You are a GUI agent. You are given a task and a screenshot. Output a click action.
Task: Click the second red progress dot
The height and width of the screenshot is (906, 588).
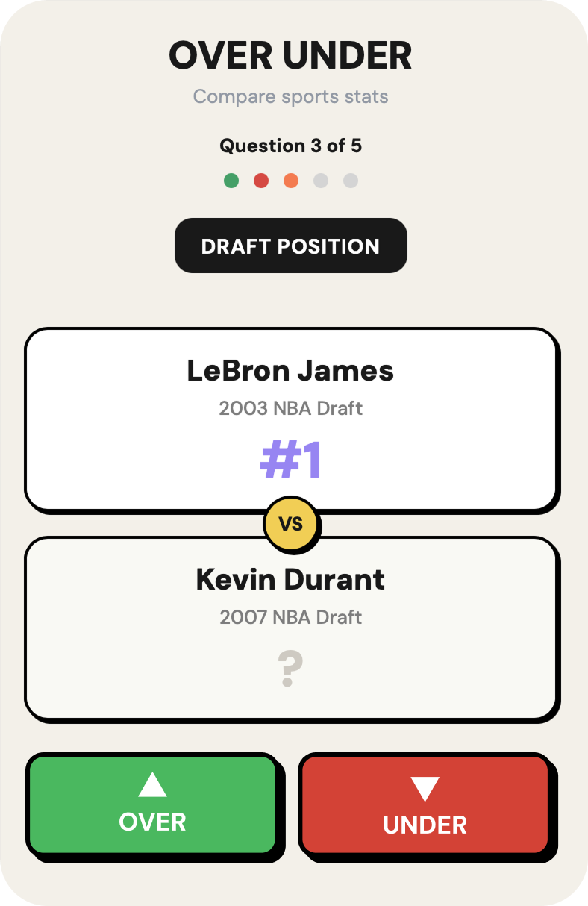click(261, 181)
